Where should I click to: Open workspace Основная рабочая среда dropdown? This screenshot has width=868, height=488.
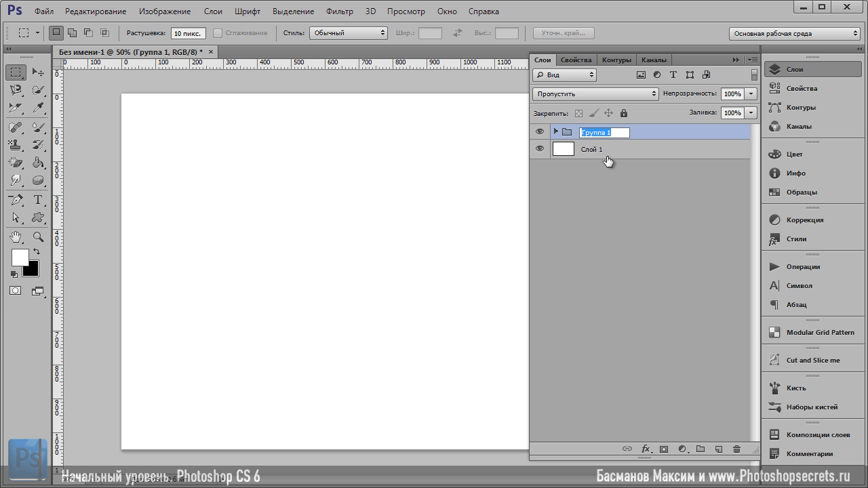[795, 33]
